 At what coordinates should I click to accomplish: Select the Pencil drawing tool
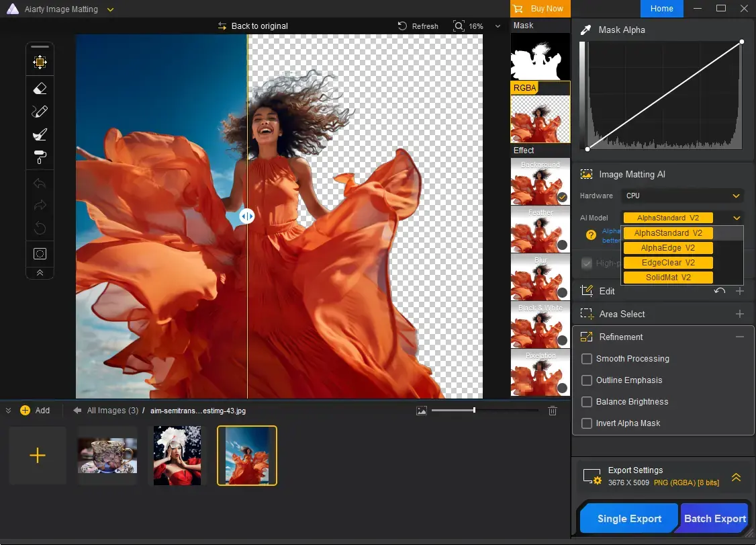40,111
